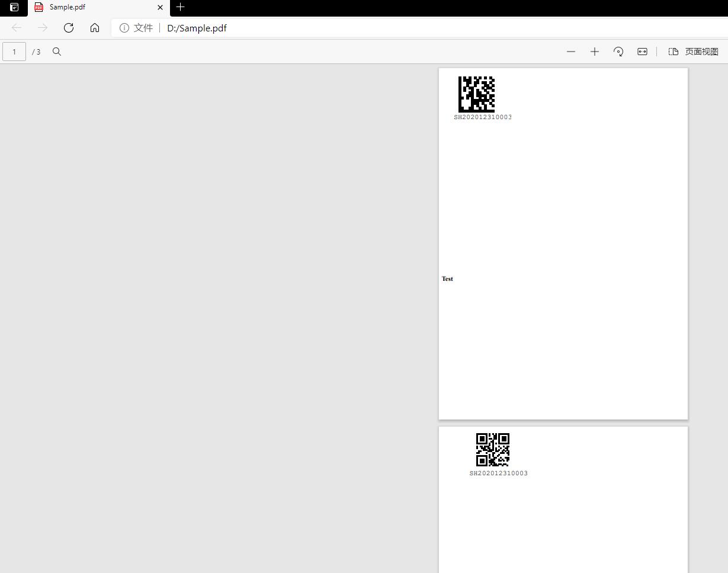728x573 pixels.
Task: Open the tab actions menu icon
Action: [x=14, y=8]
